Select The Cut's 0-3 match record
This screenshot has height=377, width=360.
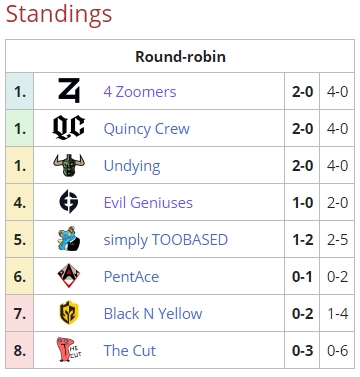click(302, 351)
